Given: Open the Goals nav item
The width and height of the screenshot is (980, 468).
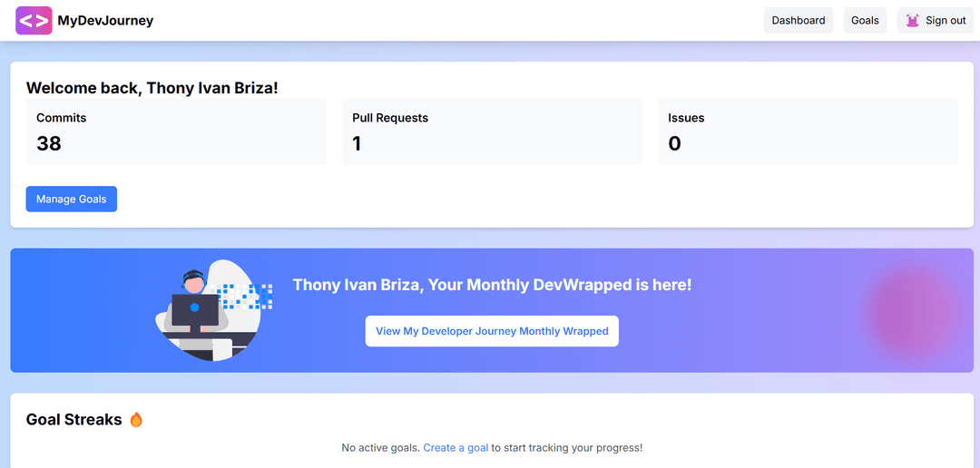Looking at the screenshot, I should [x=865, y=21].
